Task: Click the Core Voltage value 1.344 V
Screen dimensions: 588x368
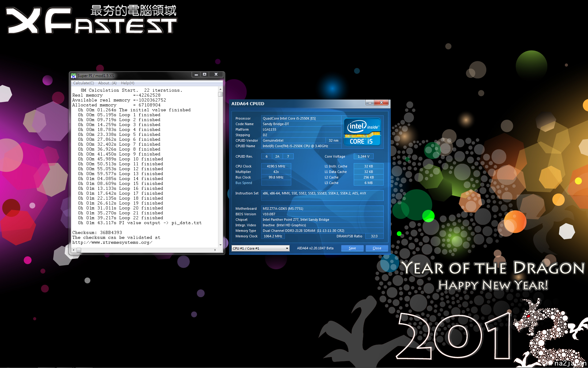Action: pyautogui.click(x=364, y=156)
